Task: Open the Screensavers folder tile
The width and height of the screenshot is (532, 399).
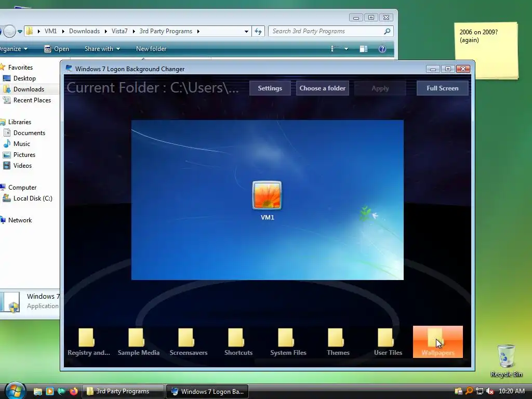Action: point(188,342)
